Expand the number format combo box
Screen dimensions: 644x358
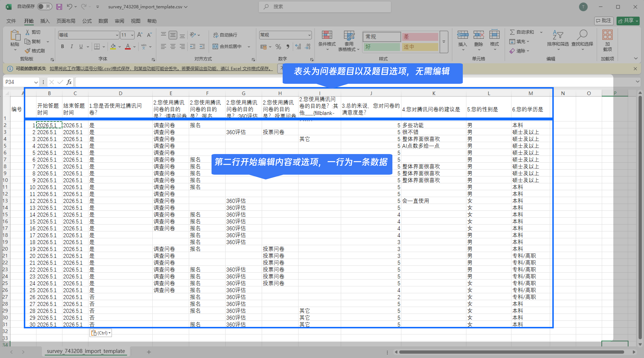tap(310, 35)
